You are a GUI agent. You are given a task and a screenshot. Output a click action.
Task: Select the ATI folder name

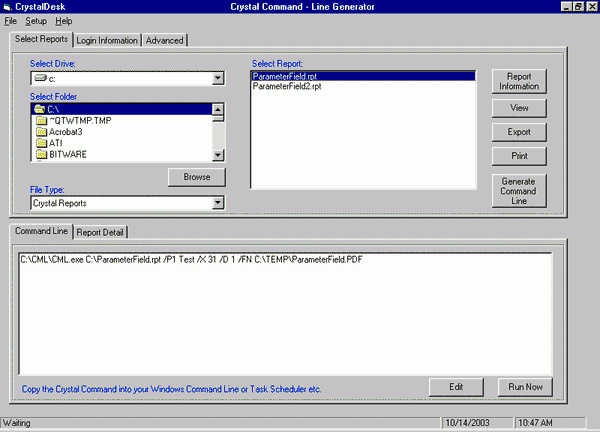click(x=55, y=143)
